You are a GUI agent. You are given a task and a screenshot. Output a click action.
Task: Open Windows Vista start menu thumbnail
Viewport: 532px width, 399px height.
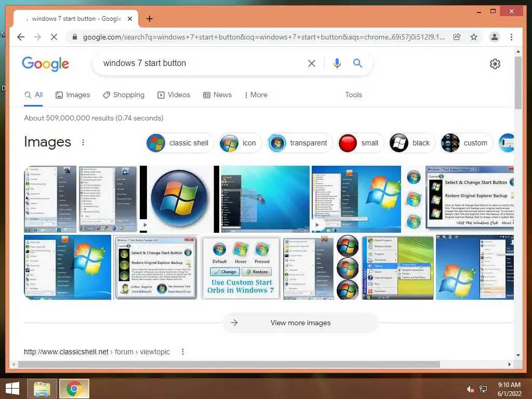click(x=397, y=268)
